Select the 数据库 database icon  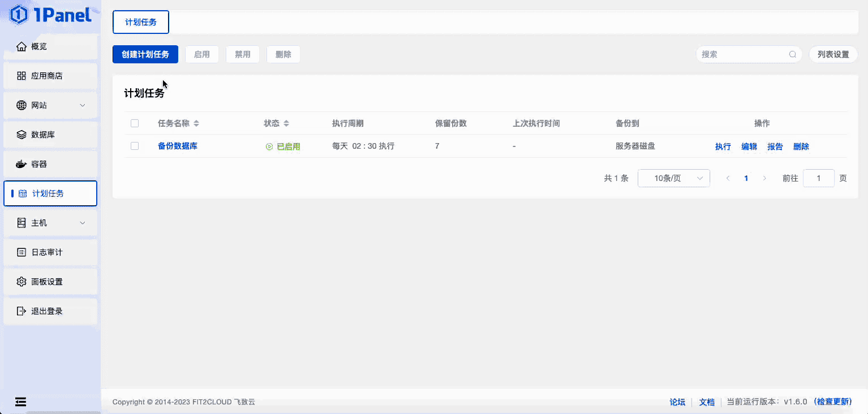(21, 135)
